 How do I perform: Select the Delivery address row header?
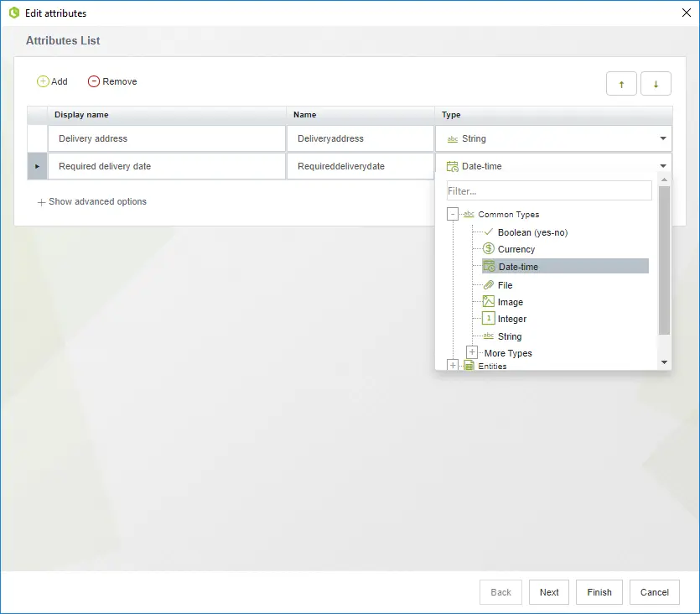(37, 138)
